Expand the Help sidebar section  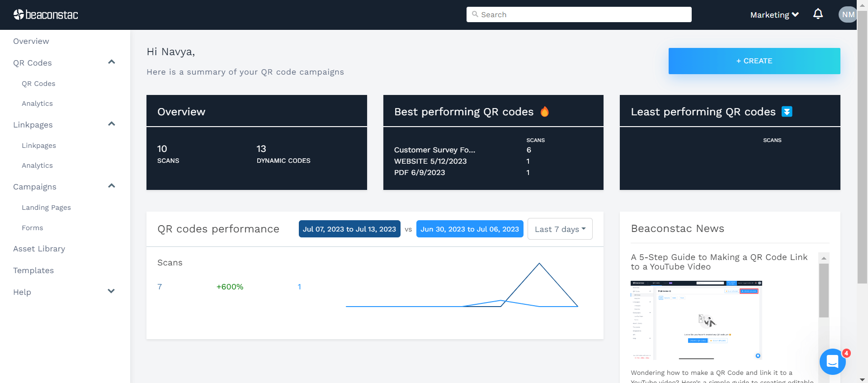click(x=111, y=291)
